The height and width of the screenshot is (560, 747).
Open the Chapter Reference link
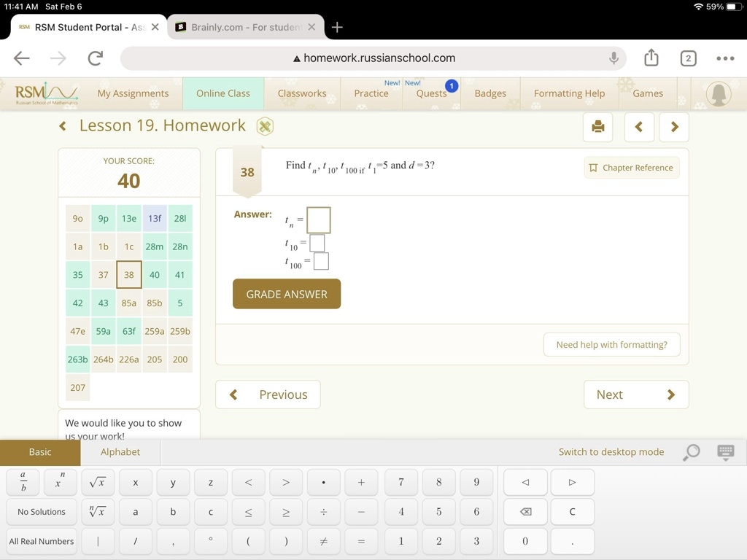click(x=631, y=168)
